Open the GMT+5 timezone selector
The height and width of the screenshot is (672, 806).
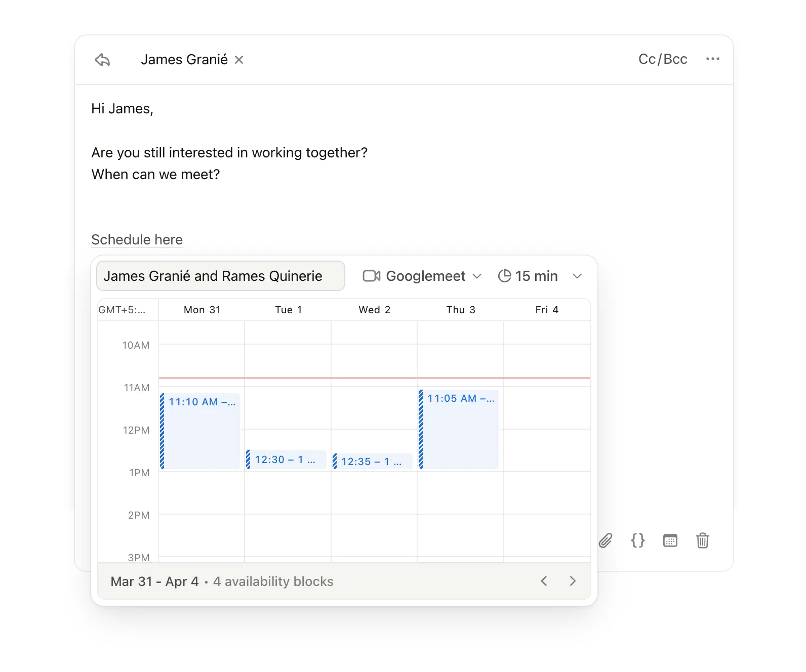(122, 310)
